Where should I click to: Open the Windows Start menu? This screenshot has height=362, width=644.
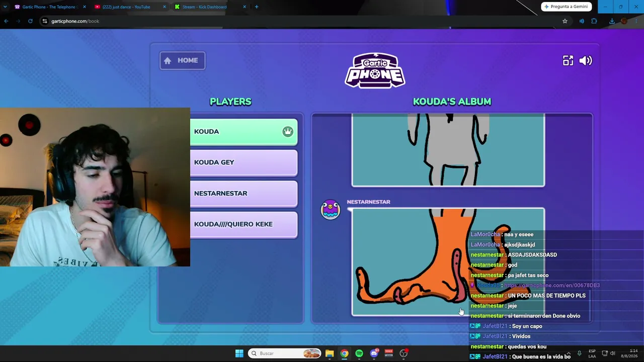pyautogui.click(x=239, y=353)
